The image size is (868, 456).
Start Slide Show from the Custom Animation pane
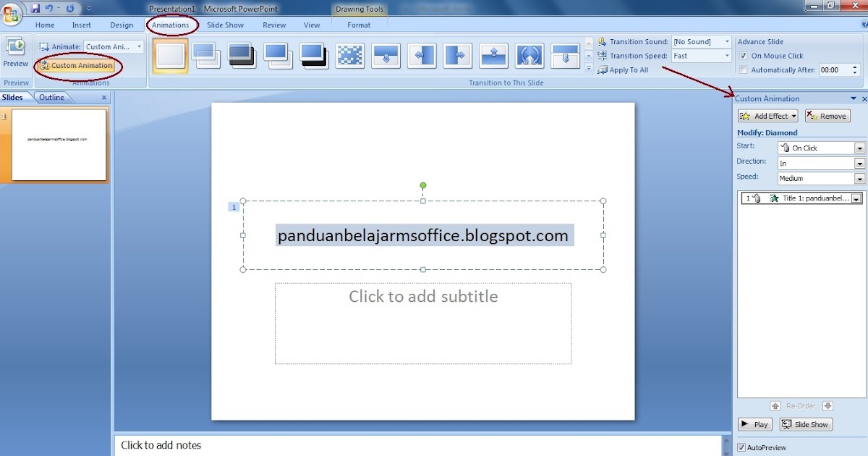(806, 424)
